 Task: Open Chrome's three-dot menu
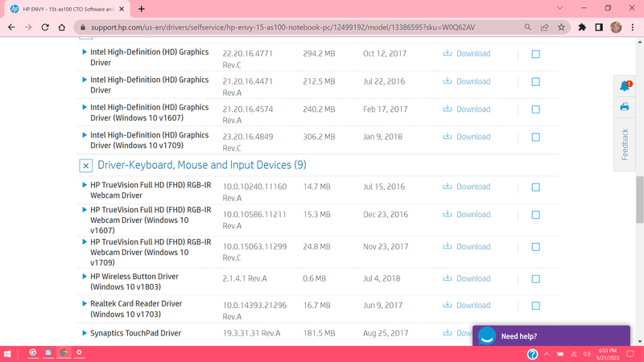click(x=633, y=27)
